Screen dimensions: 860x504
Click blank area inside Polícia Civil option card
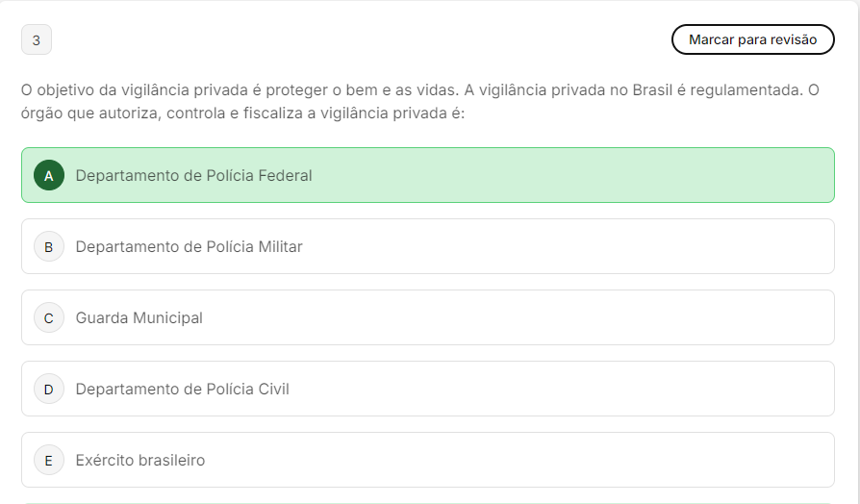tap(577, 389)
